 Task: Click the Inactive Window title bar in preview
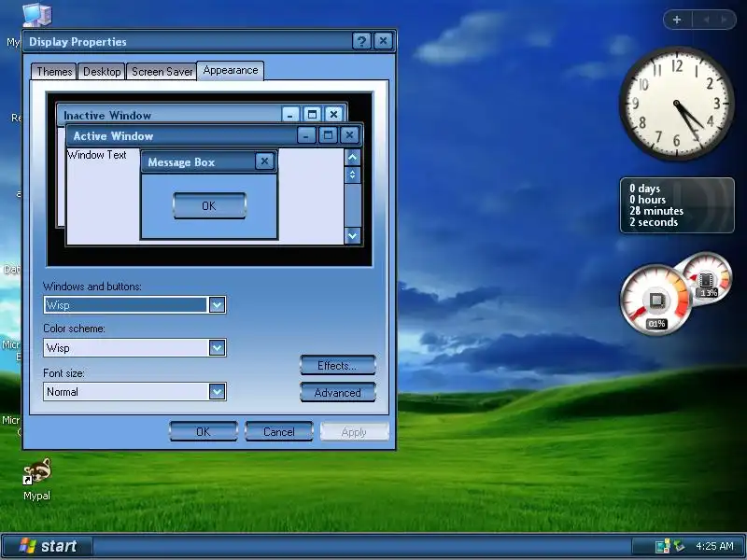pos(202,115)
